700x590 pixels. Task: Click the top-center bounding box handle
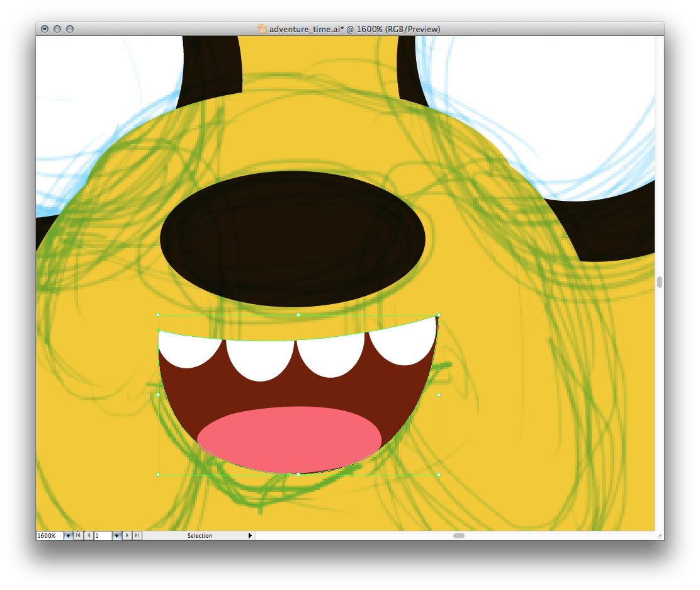coord(298,315)
